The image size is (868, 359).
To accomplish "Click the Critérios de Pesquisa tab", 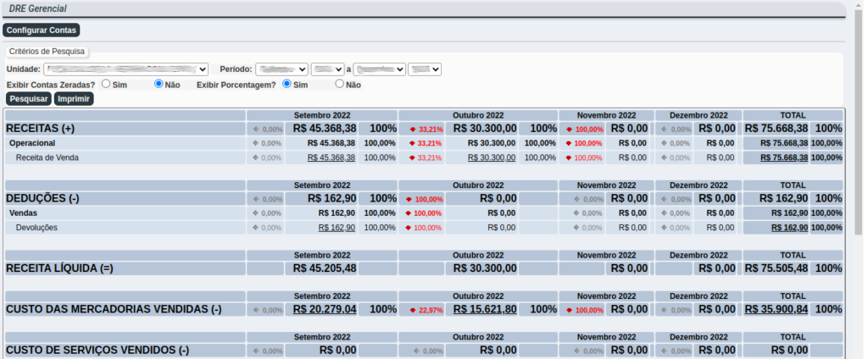I will (47, 52).
